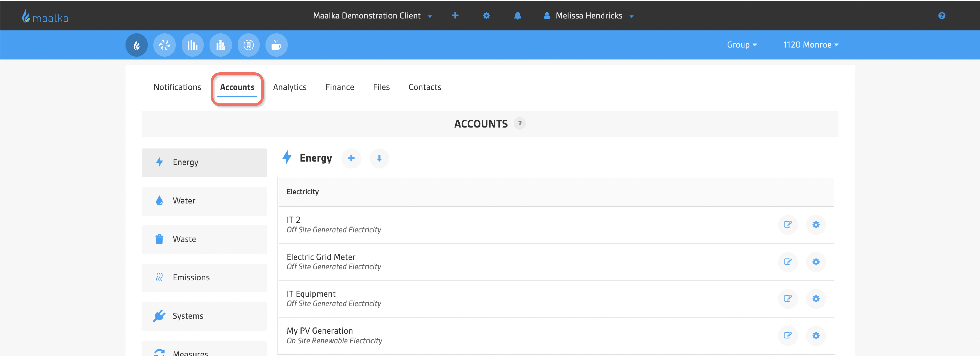The image size is (980, 356).
Task: Click the Energy download arrow button
Action: click(379, 158)
